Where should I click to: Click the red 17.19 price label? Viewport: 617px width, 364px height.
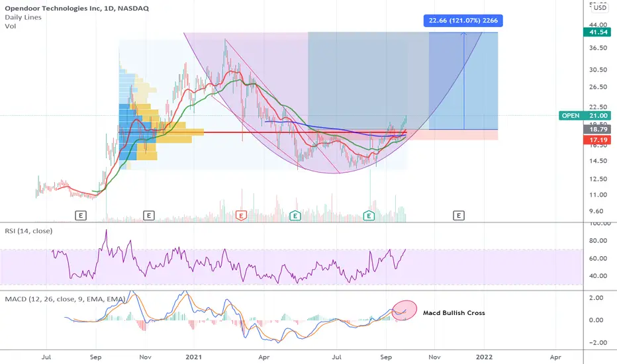click(x=597, y=140)
